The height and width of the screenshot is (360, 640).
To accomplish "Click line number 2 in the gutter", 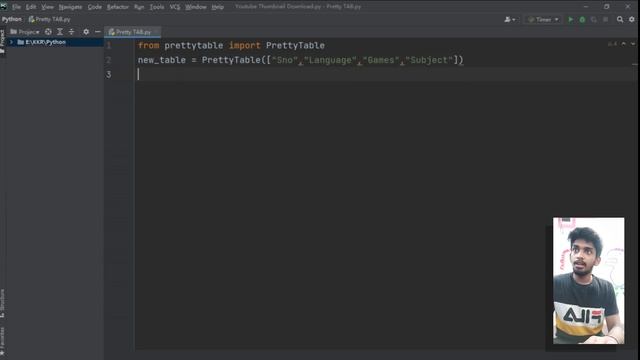I will point(109,60).
